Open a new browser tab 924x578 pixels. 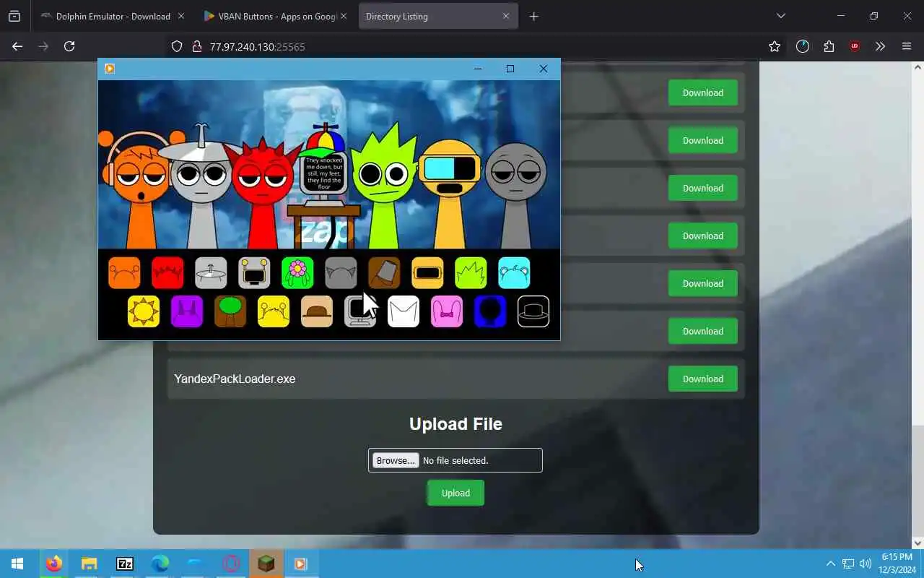tap(533, 16)
